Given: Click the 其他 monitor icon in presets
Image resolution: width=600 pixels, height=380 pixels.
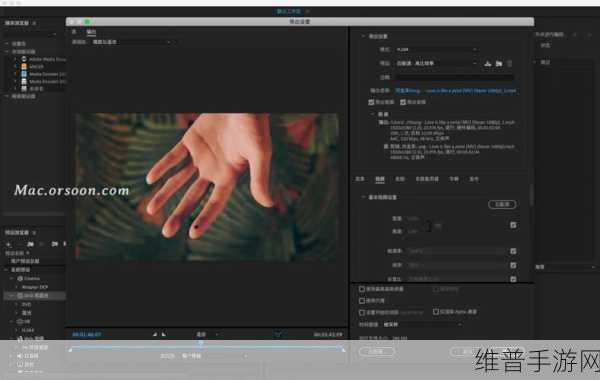Looking at the screenshot, I should coord(20,364).
